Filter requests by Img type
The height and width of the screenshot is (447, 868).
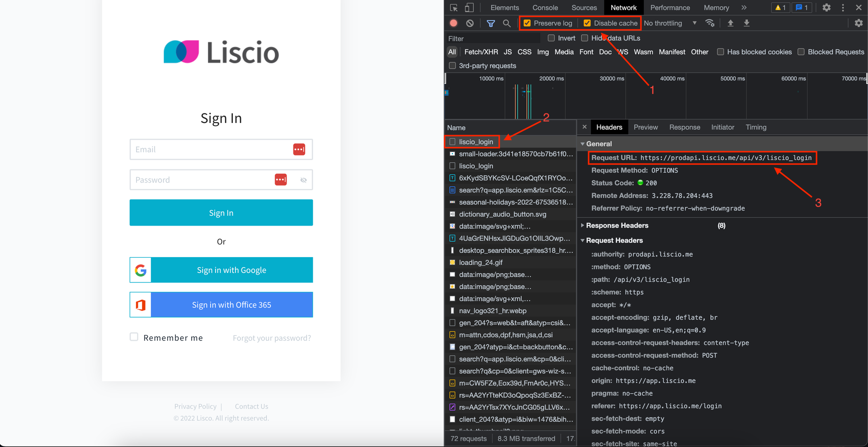pyautogui.click(x=543, y=52)
